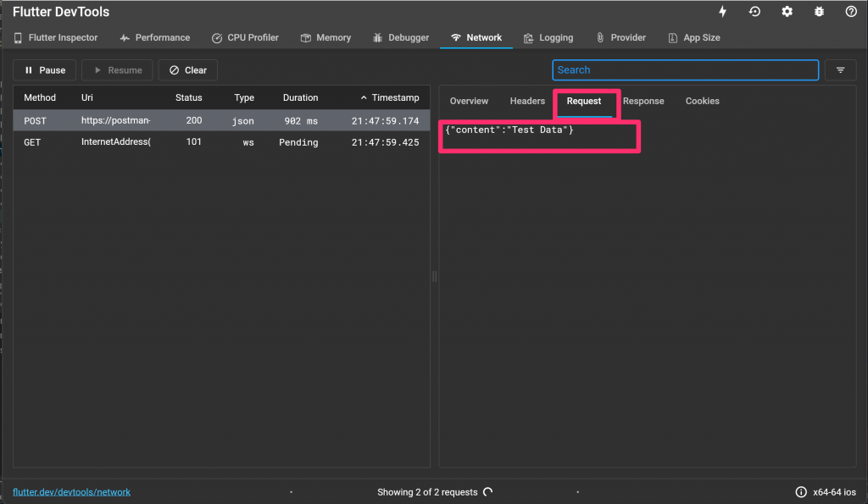The image size is (868, 504).
Task: Click the Pending duration cell
Action: pos(298,142)
